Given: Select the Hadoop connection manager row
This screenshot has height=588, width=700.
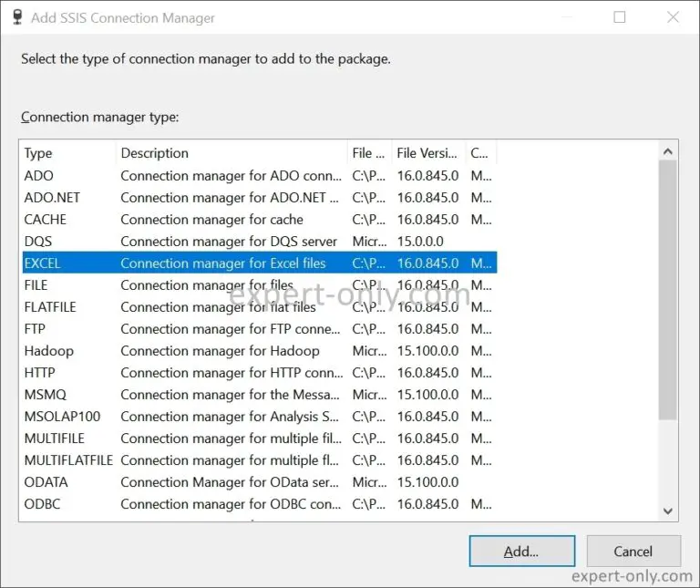Looking at the screenshot, I should [260, 350].
